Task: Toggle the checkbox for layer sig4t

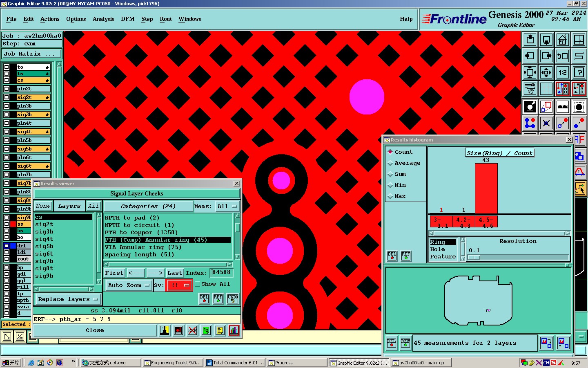Action: point(7,132)
